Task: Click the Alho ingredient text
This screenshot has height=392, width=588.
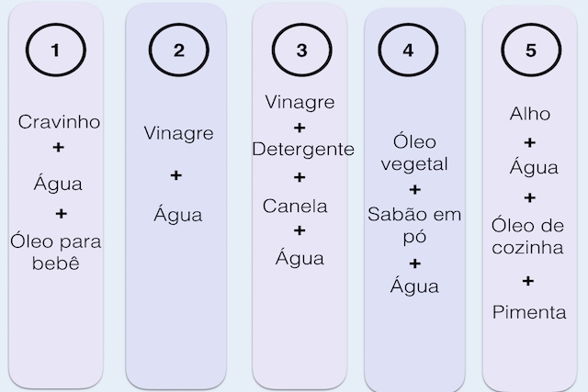Action: (x=530, y=114)
